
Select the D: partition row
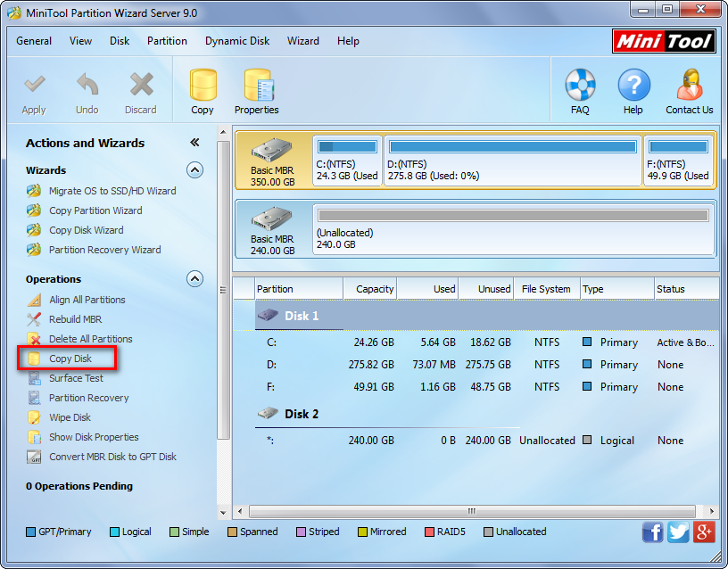pyautogui.click(x=476, y=365)
